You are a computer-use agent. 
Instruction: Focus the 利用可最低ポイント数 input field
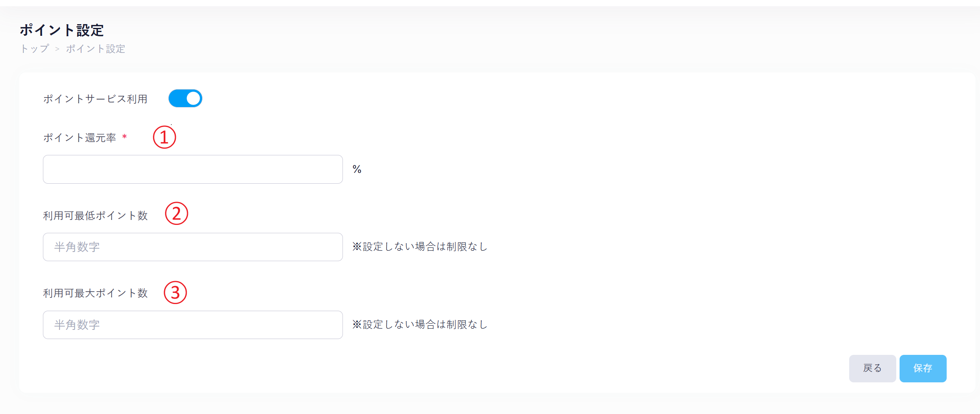click(192, 247)
